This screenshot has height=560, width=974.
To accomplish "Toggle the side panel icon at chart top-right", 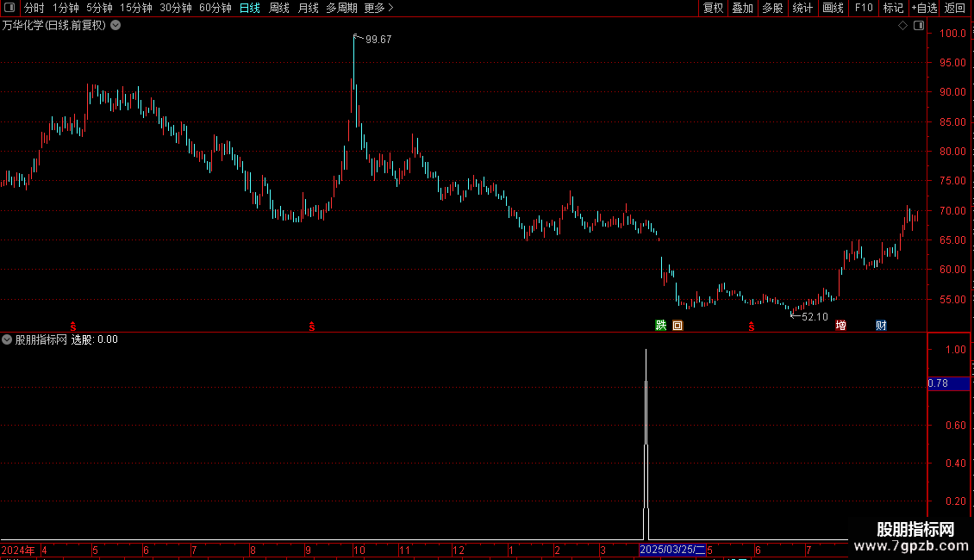I will [919, 26].
